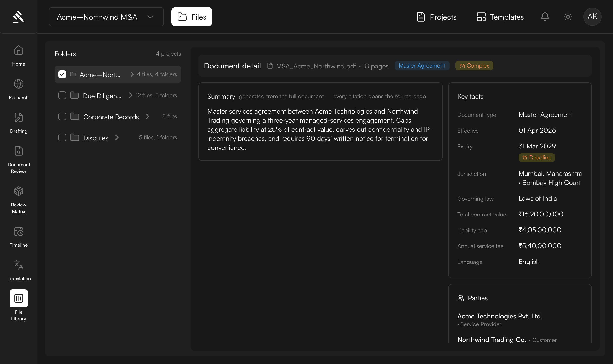Open the Templates menu item
The width and height of the screenshot is (613, 364).
[500, 17]
